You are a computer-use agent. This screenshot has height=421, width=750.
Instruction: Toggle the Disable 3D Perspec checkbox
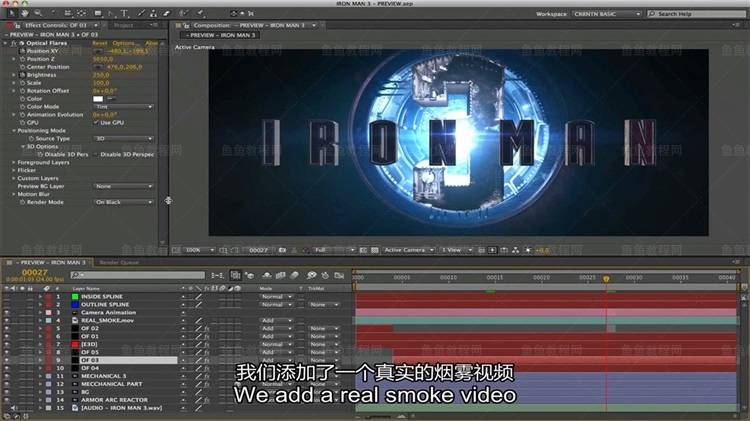coord(96,155)
